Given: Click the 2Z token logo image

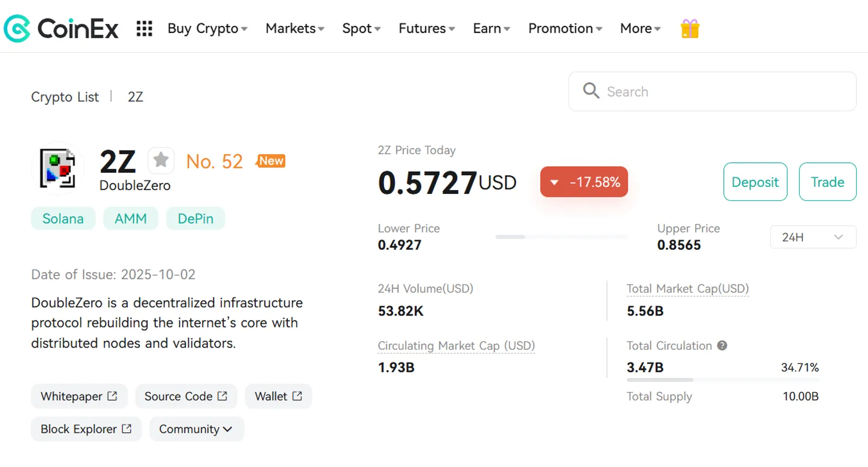Looking at the screenshot, I should (58, 168).
